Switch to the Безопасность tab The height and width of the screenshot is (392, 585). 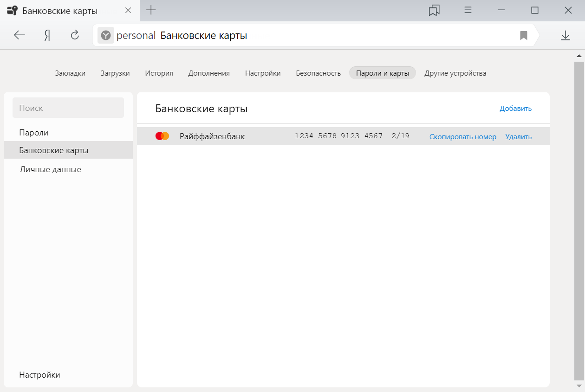318,73
